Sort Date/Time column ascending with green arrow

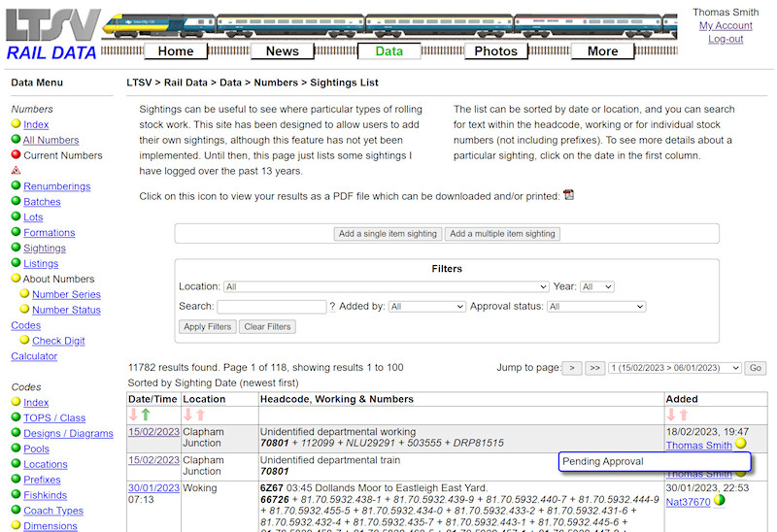[x=146, y=415]
